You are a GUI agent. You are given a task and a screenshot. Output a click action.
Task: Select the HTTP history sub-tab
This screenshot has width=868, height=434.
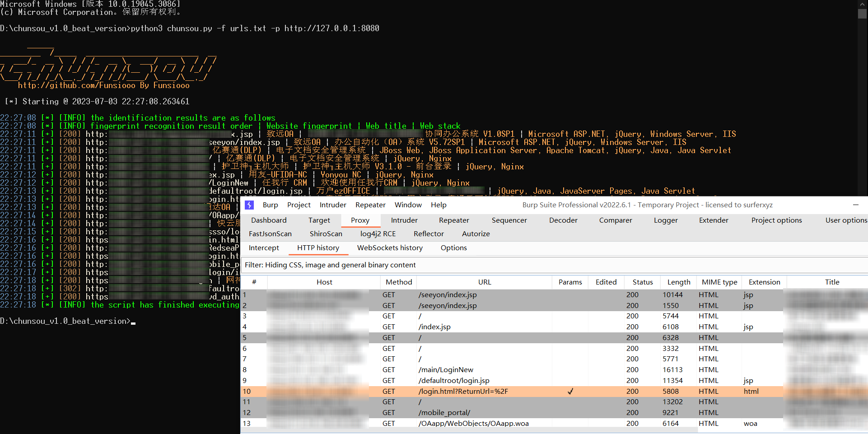(x=318, y=248)
